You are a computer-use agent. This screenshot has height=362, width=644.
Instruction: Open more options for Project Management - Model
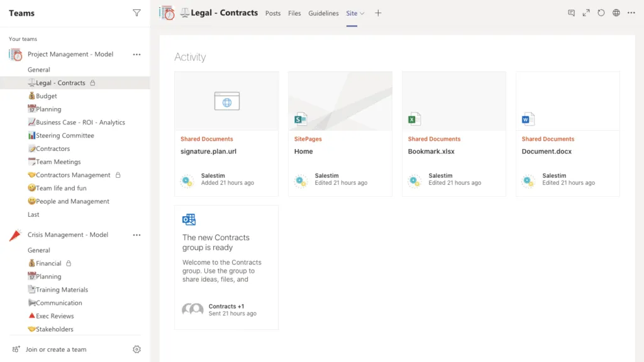(x=136, y=54)
